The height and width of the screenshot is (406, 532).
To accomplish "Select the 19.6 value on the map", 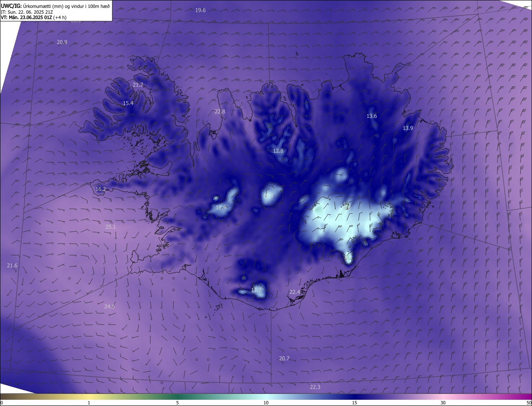I will tap(200, 10).
